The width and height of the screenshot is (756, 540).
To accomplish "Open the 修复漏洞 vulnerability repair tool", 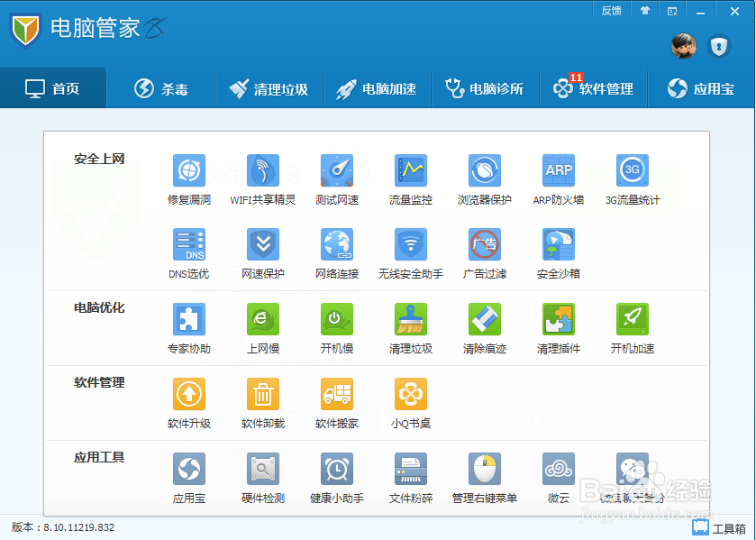I will point(189,170).
